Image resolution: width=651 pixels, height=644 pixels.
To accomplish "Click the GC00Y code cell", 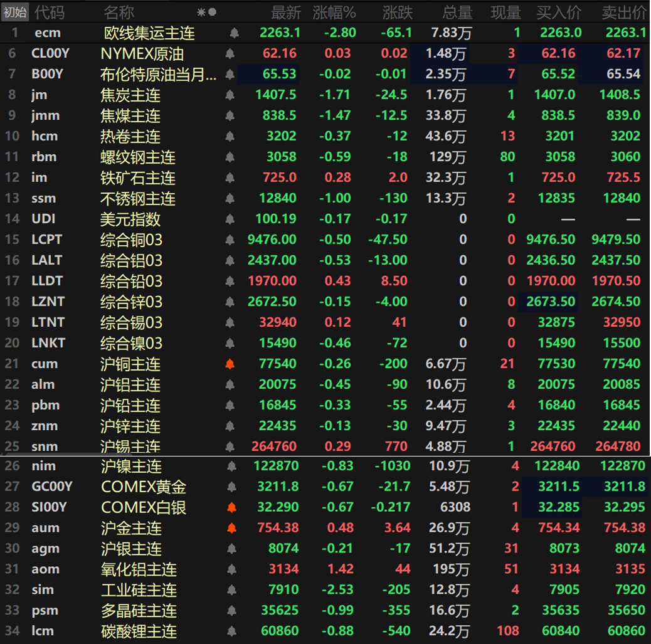I will click(52, 487).
